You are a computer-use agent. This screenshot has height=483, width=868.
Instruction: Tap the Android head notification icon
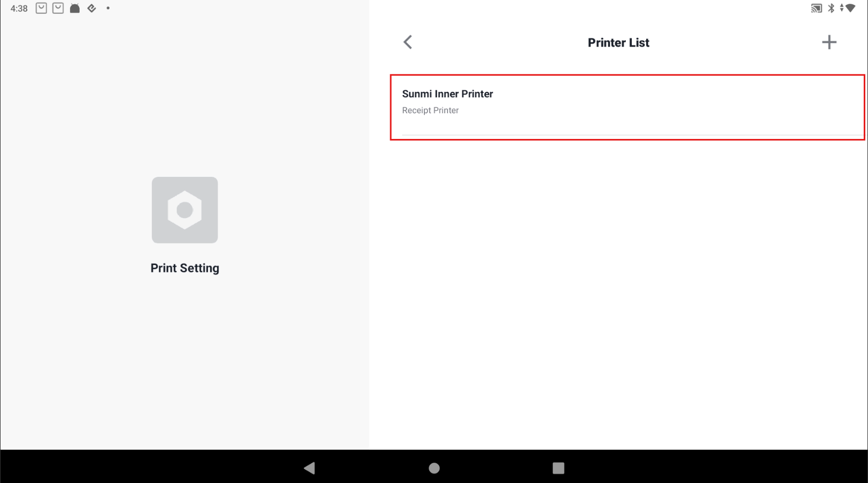click(x=75, y=8)
